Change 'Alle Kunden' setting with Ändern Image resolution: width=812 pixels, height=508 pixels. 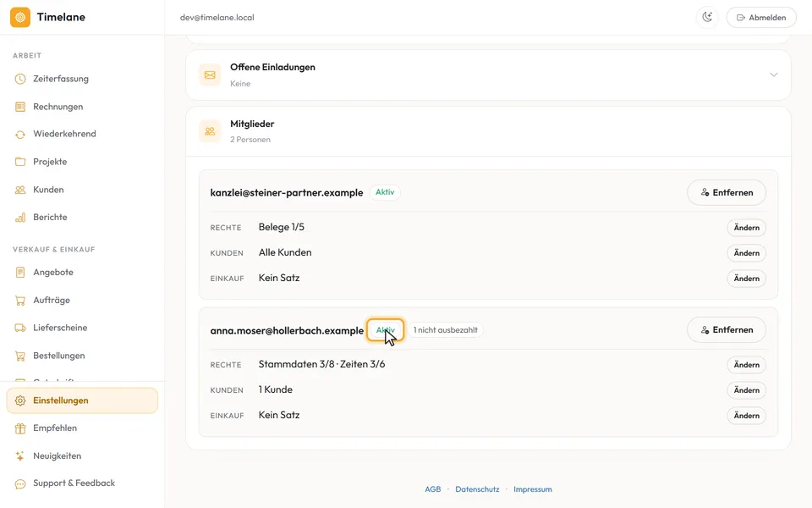[x=746, y=253]
